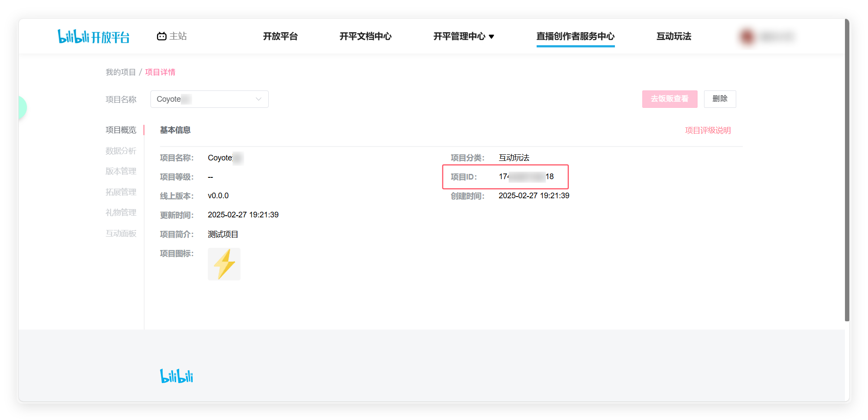Screen dimensions: 868x420
Task: Click the bilibili 开放平台 logo in the header
Action: [x=93, y=37]
